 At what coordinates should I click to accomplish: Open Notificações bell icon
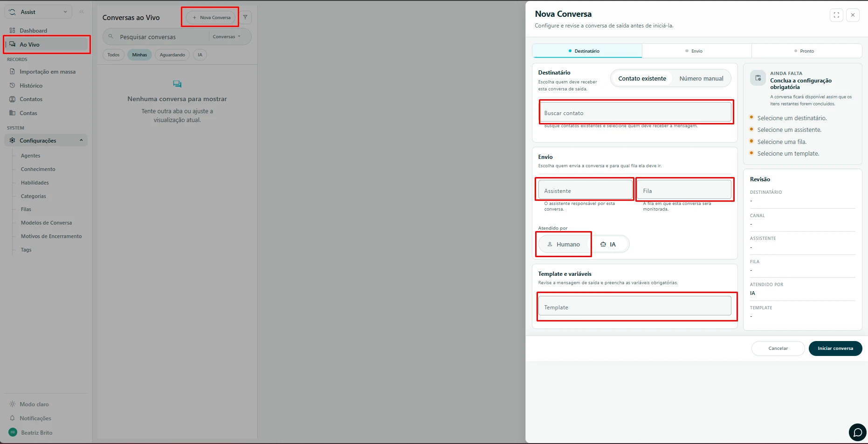[x=12, y=418]
